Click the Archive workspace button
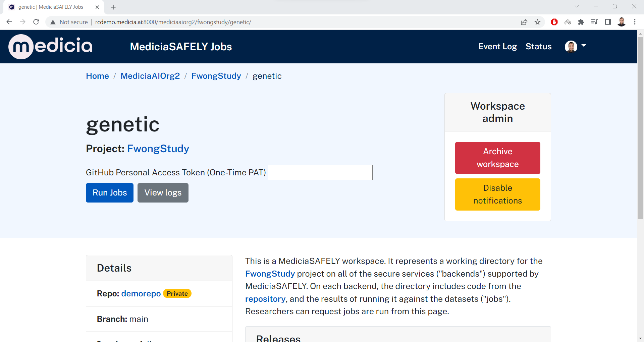 coord(497,158)
